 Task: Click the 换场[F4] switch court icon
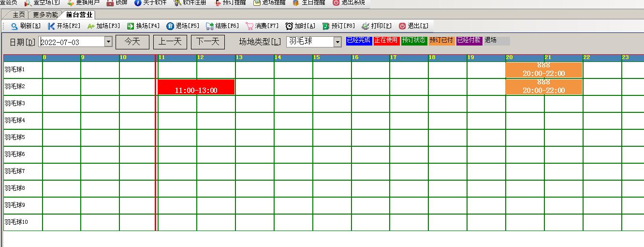131,26
